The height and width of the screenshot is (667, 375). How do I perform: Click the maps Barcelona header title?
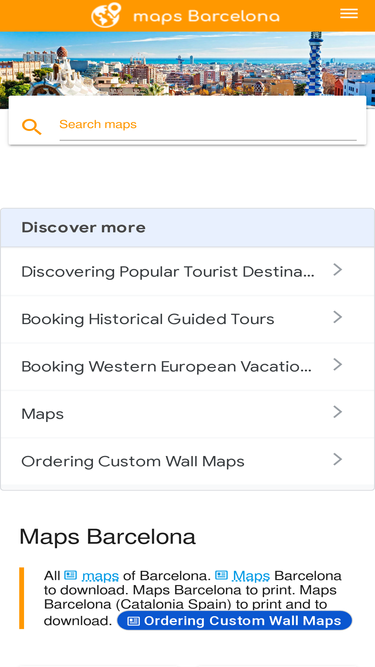[x=207, y=16]
